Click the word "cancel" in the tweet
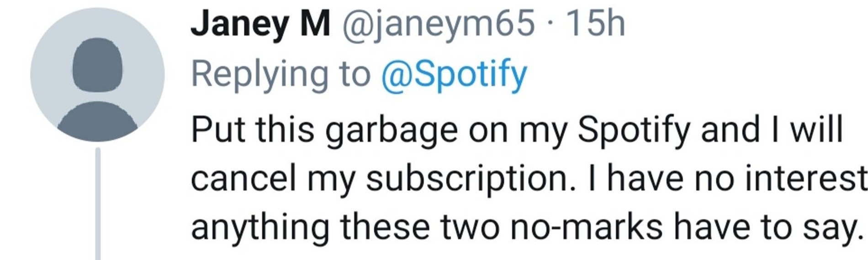 click(243, 178)
